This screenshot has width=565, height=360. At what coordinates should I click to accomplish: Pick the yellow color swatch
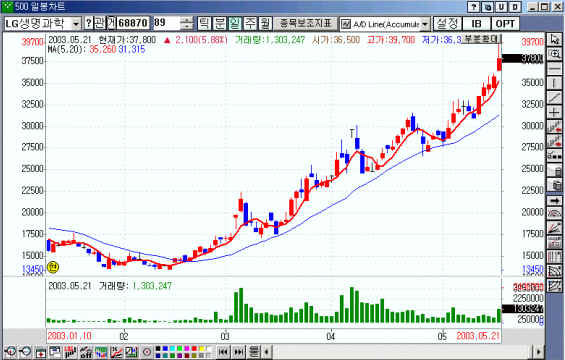click(202, 348)
